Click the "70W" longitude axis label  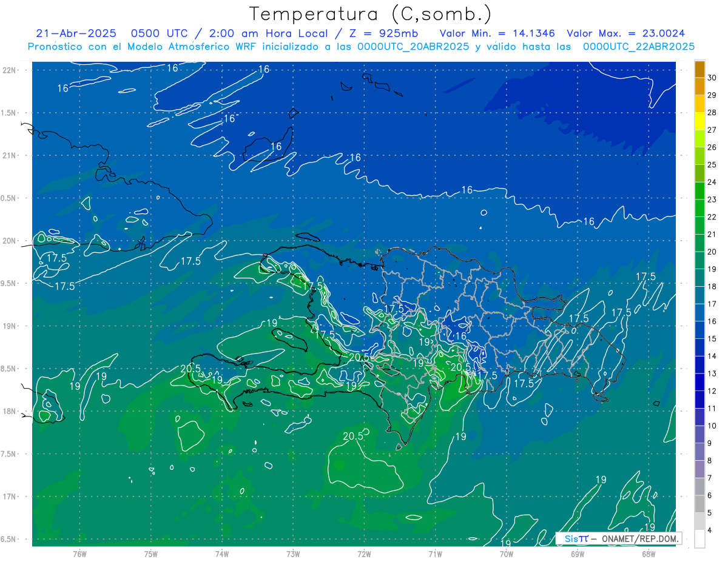tap(507, 554)
